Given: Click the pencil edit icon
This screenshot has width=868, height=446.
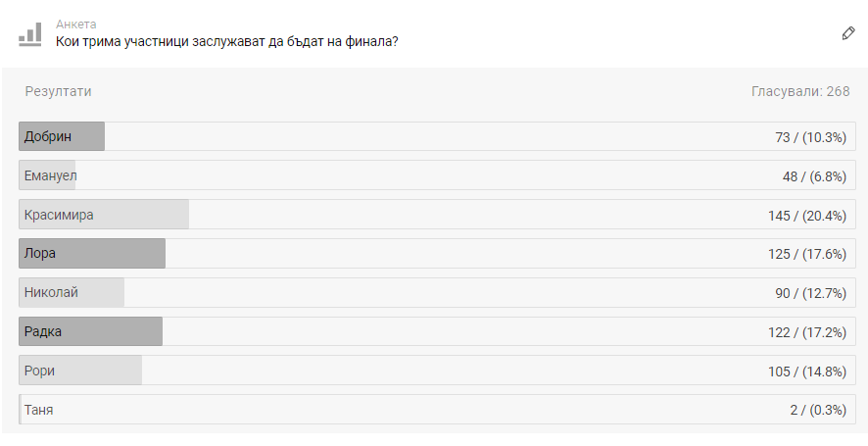Looking at the screenshot, I should point(848,33).
